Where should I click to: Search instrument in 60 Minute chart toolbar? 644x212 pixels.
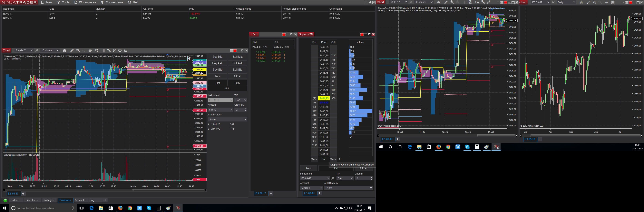(x=411, y=2)
